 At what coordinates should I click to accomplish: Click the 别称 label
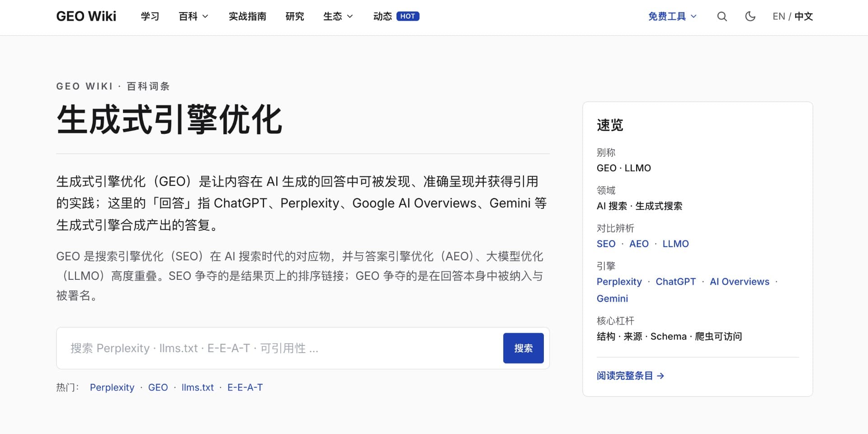[606, 152]
